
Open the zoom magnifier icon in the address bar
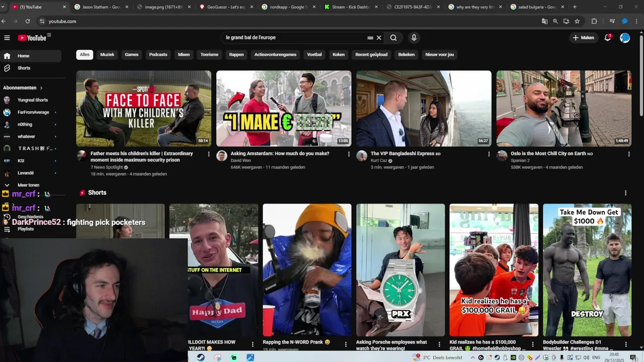coord(555,21)
